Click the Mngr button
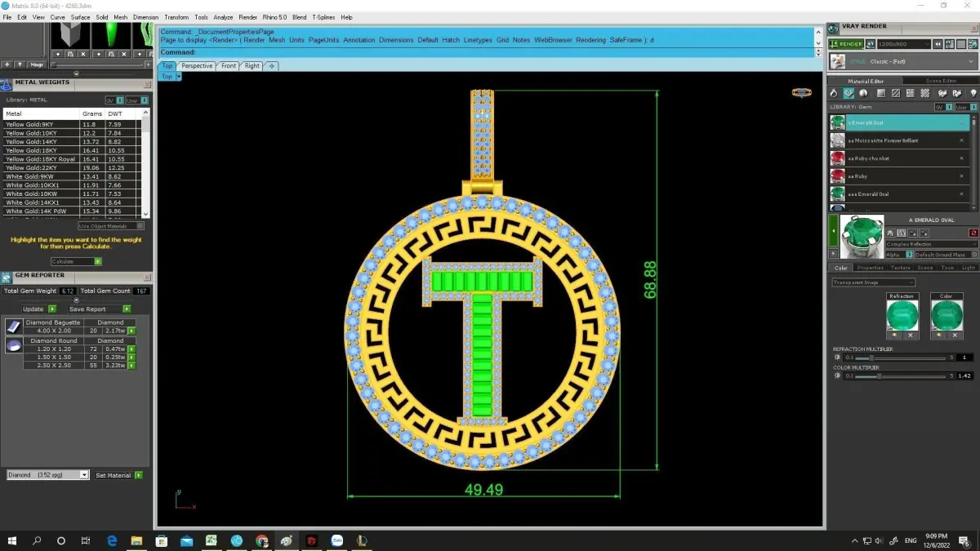The height and width of the screenshot is (551, 980). (x=38, y=64)
